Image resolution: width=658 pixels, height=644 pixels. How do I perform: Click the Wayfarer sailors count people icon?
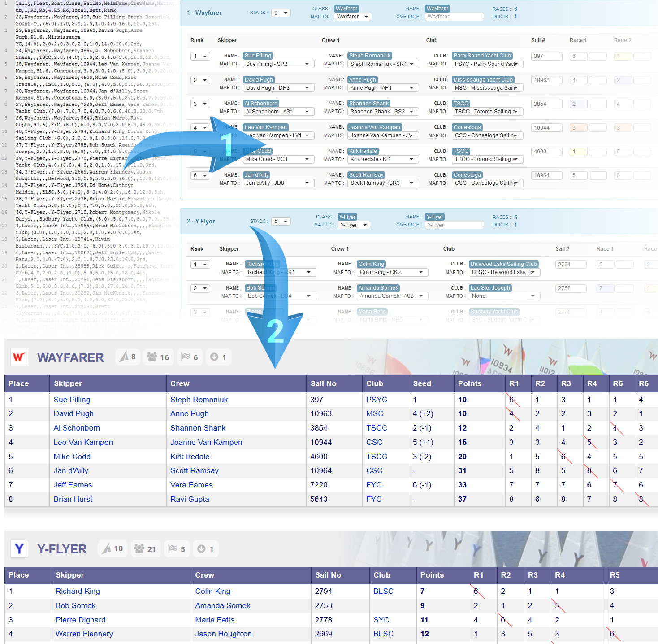coord(152,357)
